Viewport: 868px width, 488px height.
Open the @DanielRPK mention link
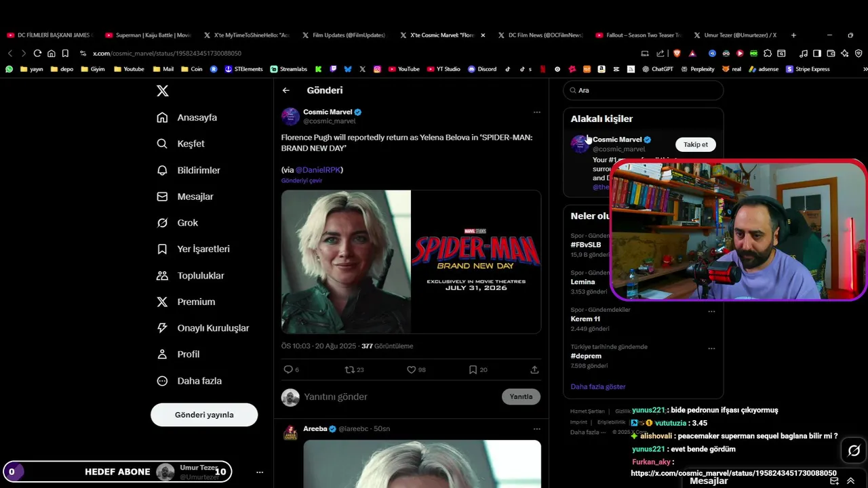pos(318,169)
